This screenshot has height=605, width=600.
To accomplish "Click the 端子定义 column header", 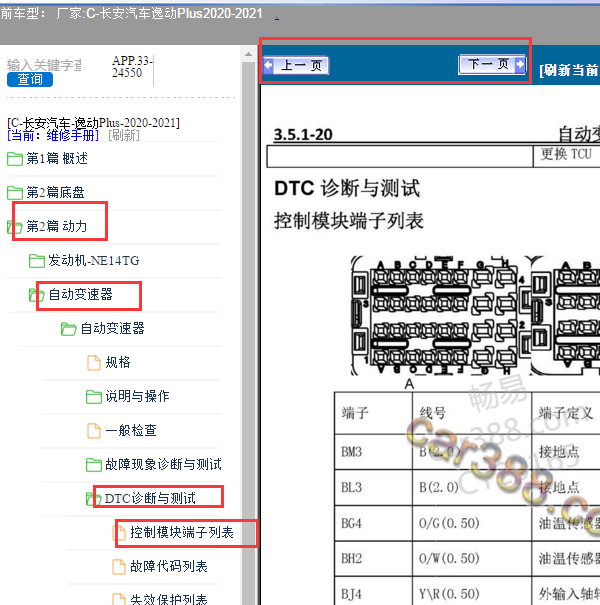I will tap(566, 413).
